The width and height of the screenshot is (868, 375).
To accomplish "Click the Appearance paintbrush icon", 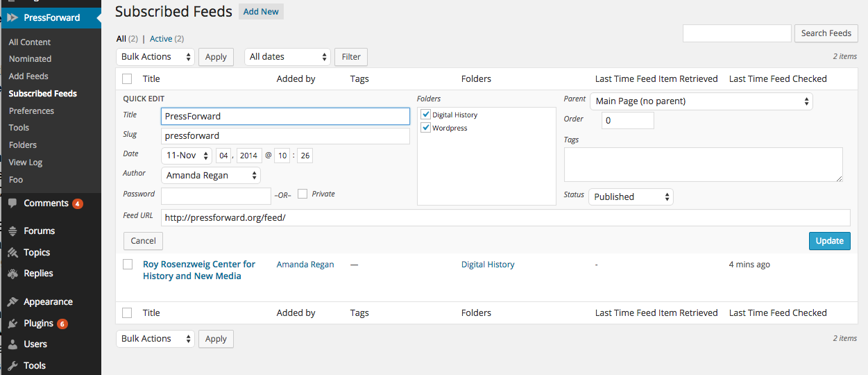I will (x=12, y=301).
